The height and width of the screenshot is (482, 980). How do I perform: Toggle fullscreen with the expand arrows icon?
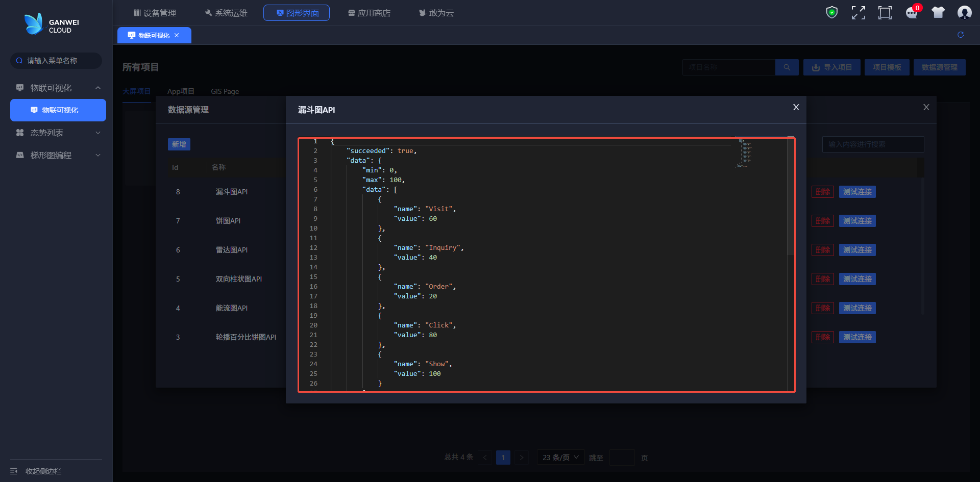click(x=859, y=13)
